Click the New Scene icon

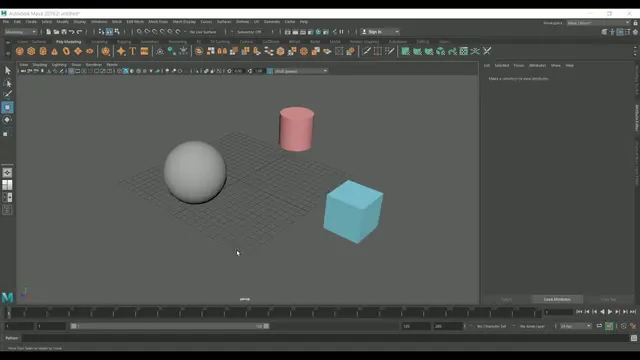point(49,32)
